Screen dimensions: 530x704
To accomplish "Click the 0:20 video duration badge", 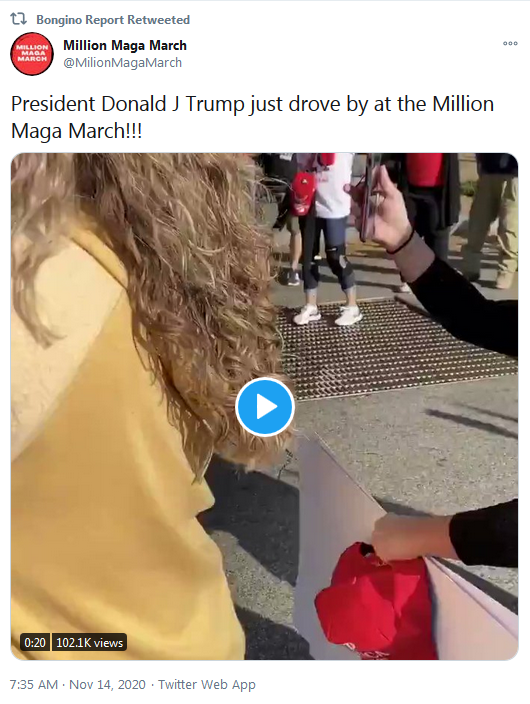I will click(x=35, y=642).
